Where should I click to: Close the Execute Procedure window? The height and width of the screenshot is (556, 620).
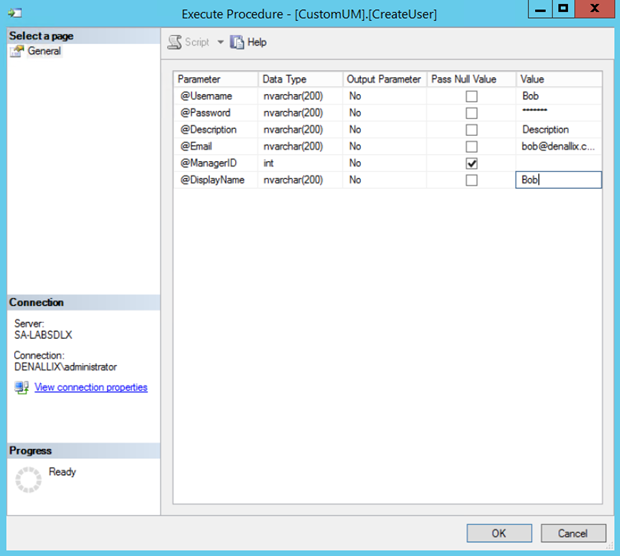point(594,9)
